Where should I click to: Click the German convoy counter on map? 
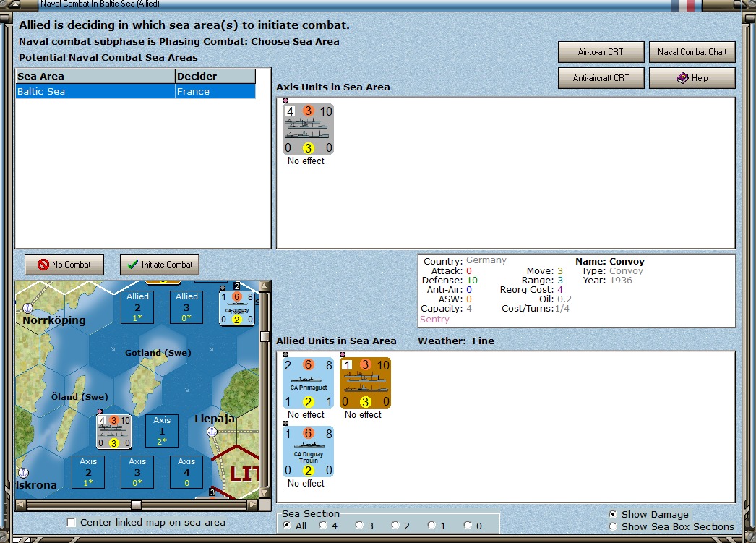pyautogui.click(x=113, y=432)
